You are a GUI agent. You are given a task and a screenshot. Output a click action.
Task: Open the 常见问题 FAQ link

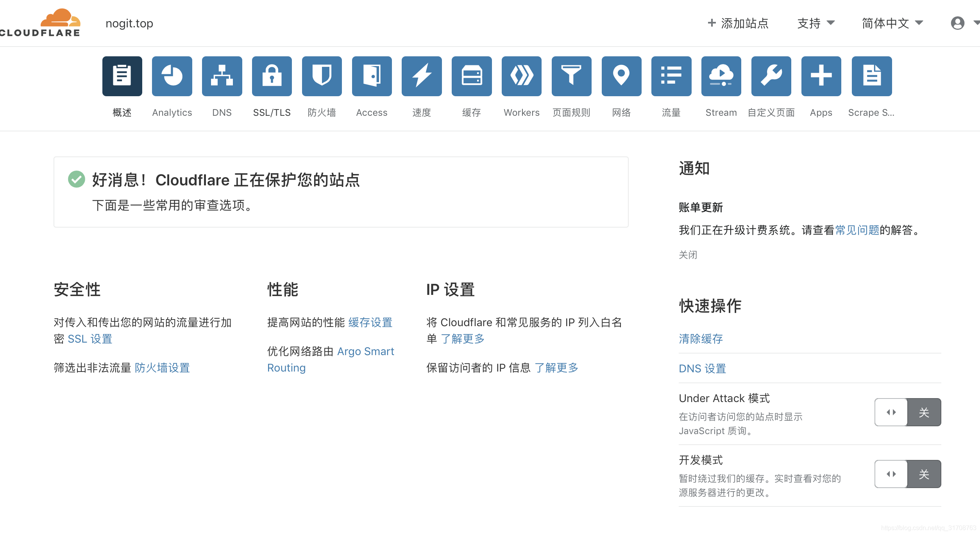pos(857,230)
